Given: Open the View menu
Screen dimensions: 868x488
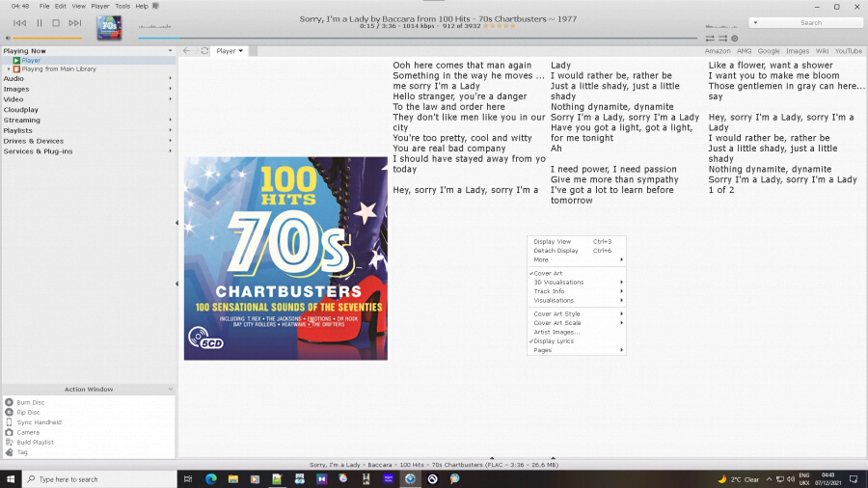Looking at the screenshot, I should (x=79, y=6).
